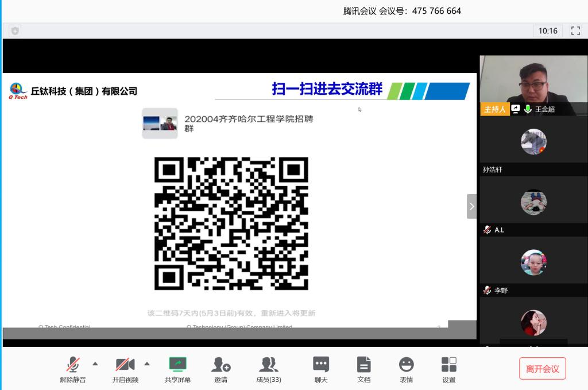Screen dimensions: 588x390
Task: Turn on camera with 开启视频
Action: tap(125, 369)
